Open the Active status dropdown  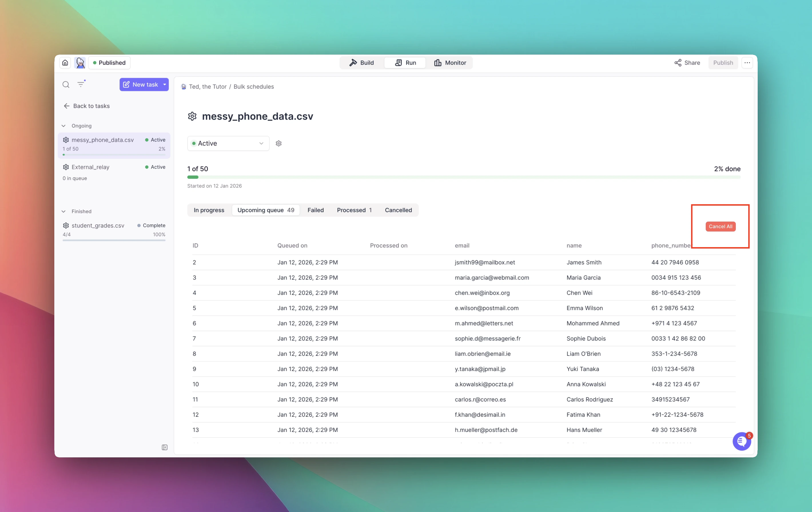coord(228,143)
